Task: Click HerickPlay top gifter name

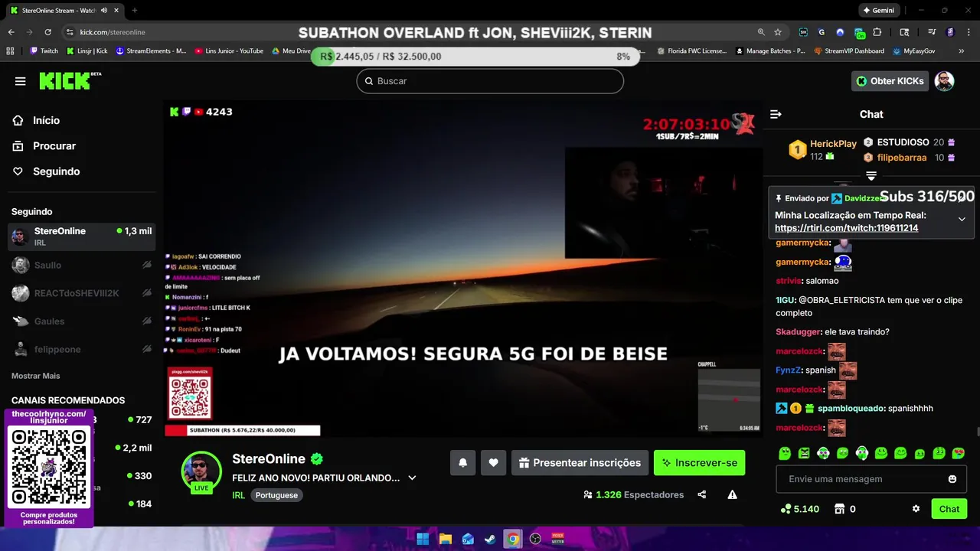Action: click(833, 144)
